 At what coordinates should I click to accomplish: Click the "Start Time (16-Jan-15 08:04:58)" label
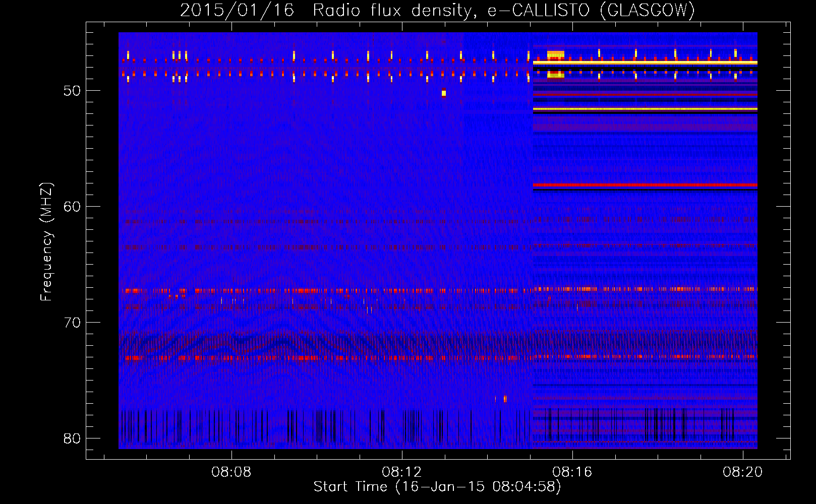click(x=437, y=487)
